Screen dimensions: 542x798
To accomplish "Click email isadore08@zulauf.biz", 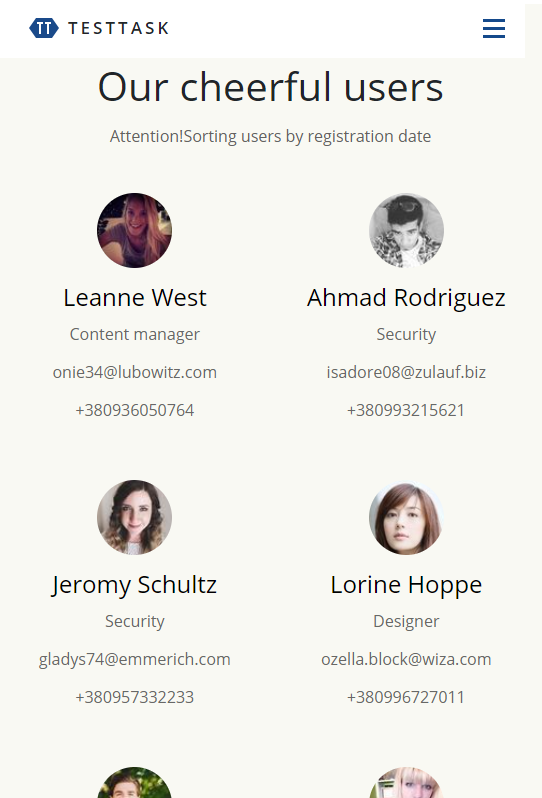I will click(406, 372).
